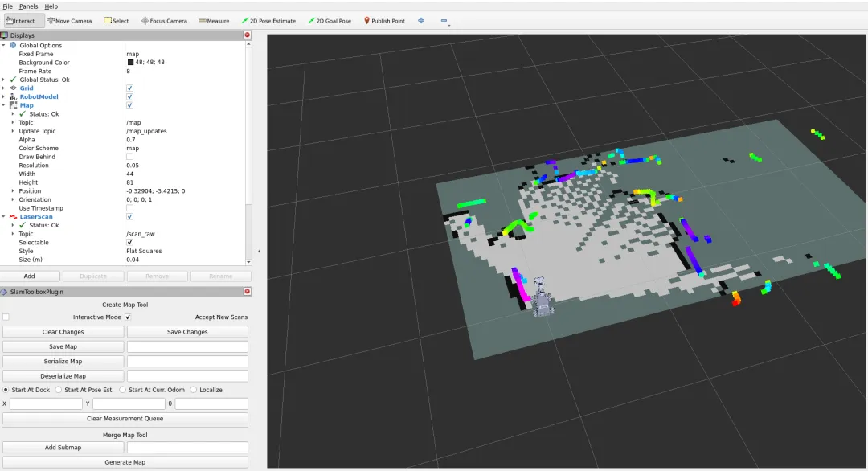Click the blue plus add-tool icon
This screenshot has height=471, width=868.
coord(421,21)
